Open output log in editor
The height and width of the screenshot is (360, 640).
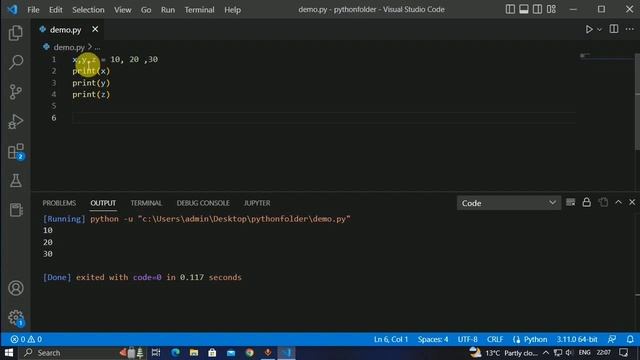603,202
